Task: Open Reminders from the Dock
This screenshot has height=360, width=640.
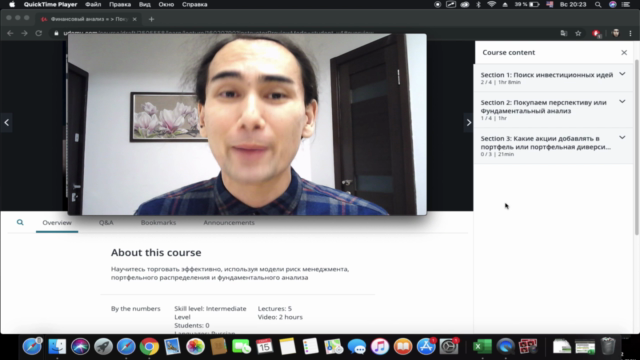Action: click(311, 347)
